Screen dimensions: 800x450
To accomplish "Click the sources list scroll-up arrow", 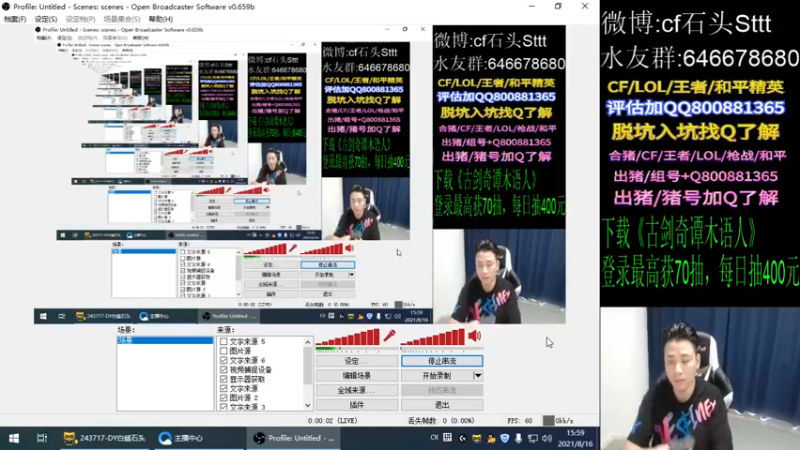I will tap(308, 342).
